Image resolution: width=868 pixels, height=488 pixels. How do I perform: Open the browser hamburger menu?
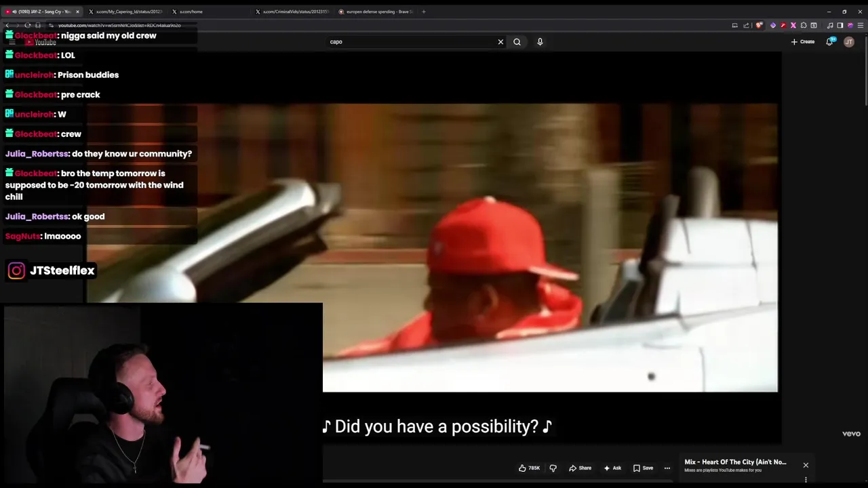pos(860,25)
